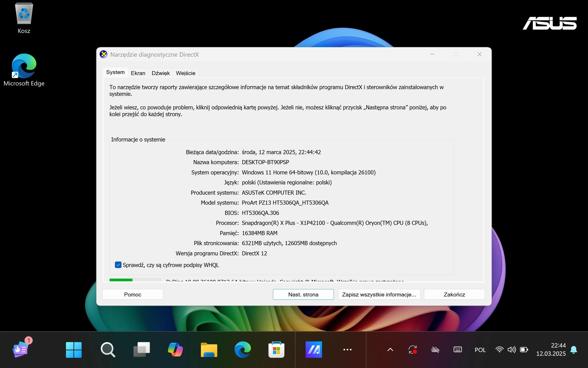Open the Kosz recycle bin icon
Screen dimensions: 588x368
click(24, 18)
